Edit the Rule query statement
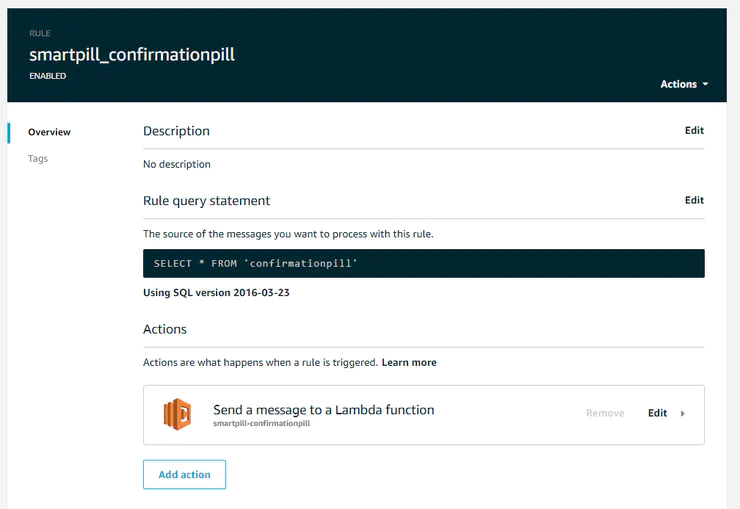The width and height of the screenshot is (740, 509). tap(694, 200)
